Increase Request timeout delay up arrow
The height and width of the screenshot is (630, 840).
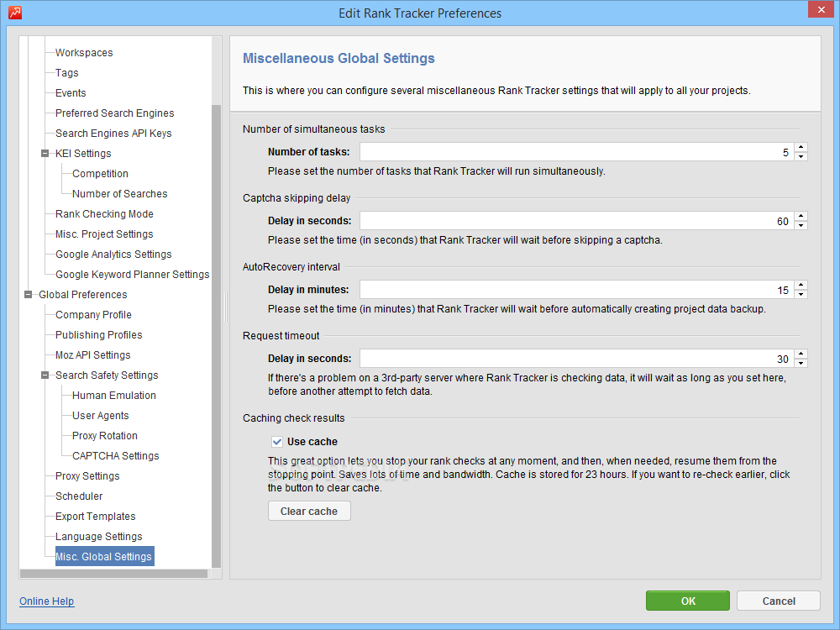coord(801,354)
